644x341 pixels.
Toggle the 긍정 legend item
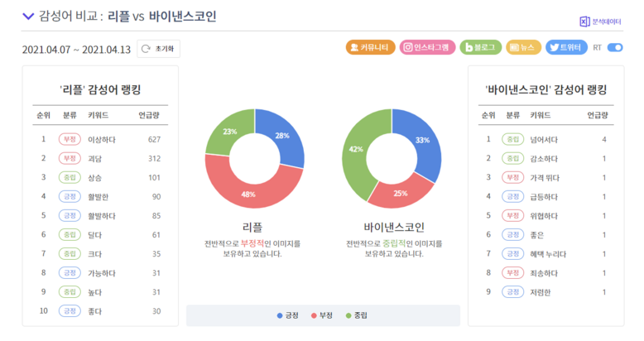[287, 315]
